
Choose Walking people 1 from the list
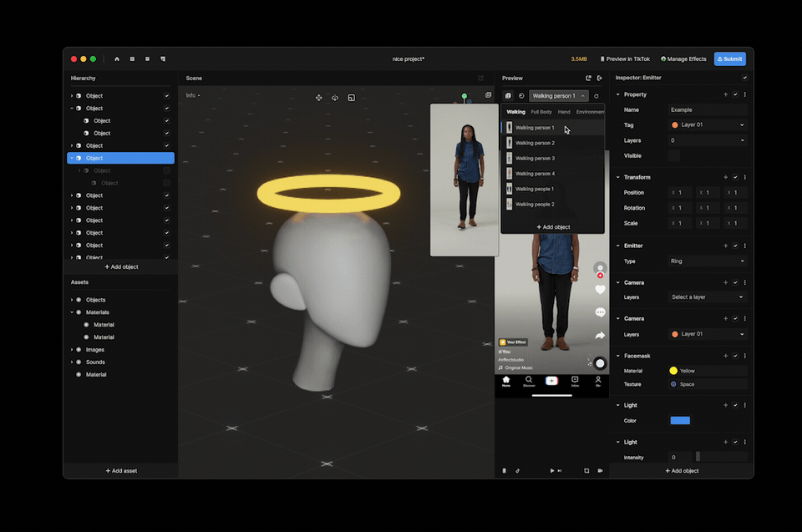pyautogui.click(x=553, y=190)
